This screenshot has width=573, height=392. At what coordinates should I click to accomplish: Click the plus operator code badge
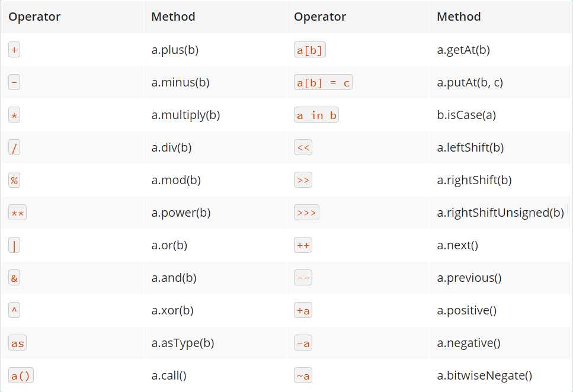14,50
